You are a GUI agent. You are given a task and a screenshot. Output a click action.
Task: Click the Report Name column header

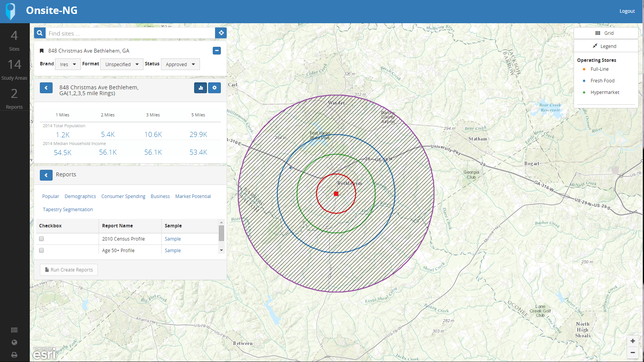[x=118, y=226]
